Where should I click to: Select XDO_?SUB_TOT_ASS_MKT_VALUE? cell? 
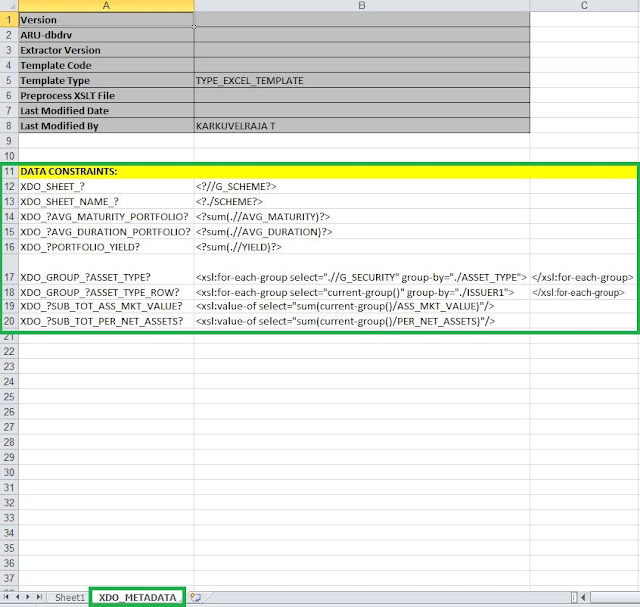click(x=106, y=307)
